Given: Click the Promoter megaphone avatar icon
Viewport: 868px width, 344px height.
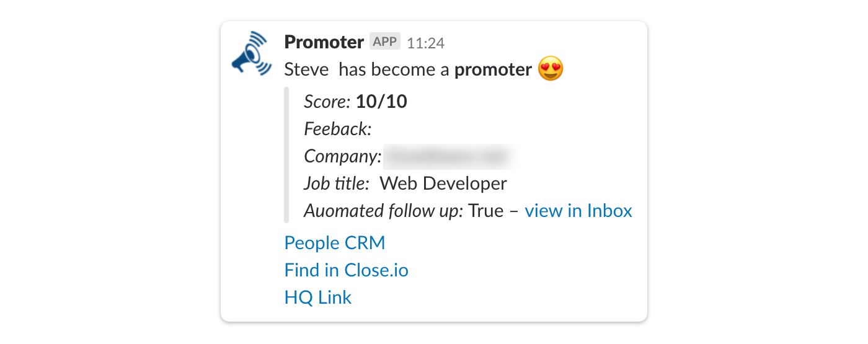Looking at the screenshot, I should tap(252, 55).
